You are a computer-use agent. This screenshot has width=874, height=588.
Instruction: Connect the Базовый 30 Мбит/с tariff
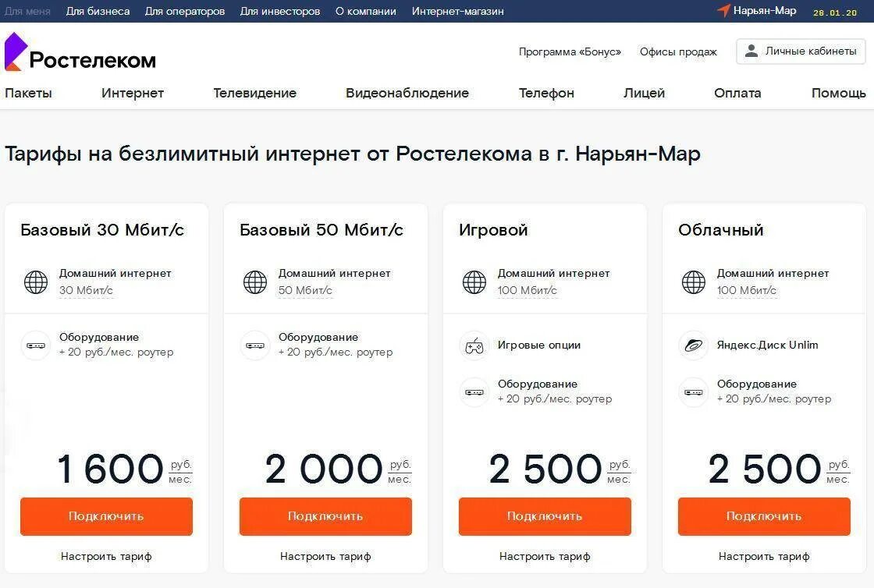click(106, 517)
